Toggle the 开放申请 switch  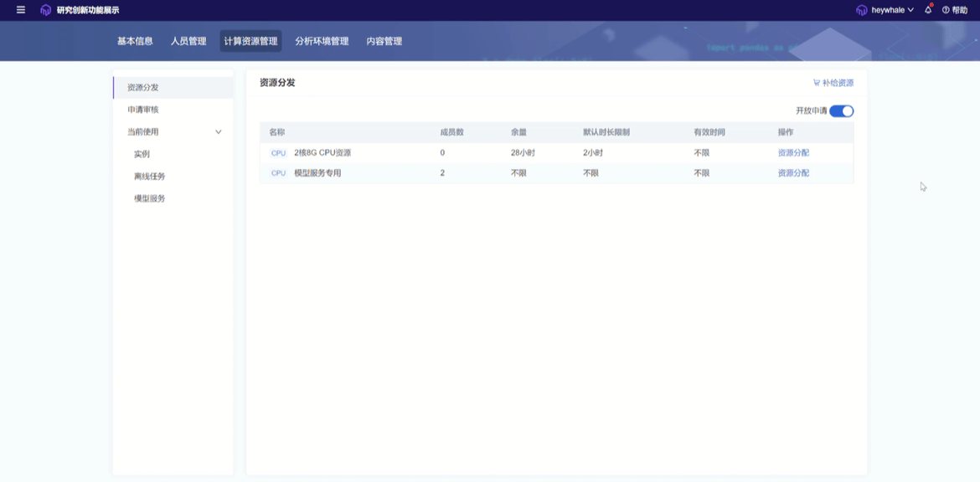click(x=841, y=111)
